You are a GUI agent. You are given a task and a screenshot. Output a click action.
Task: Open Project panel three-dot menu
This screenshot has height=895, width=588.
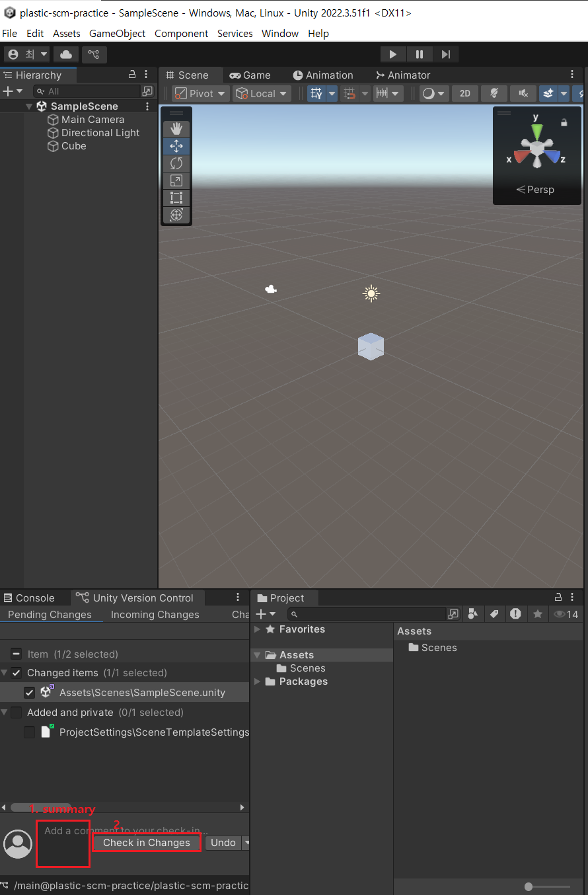pos(573,598)
